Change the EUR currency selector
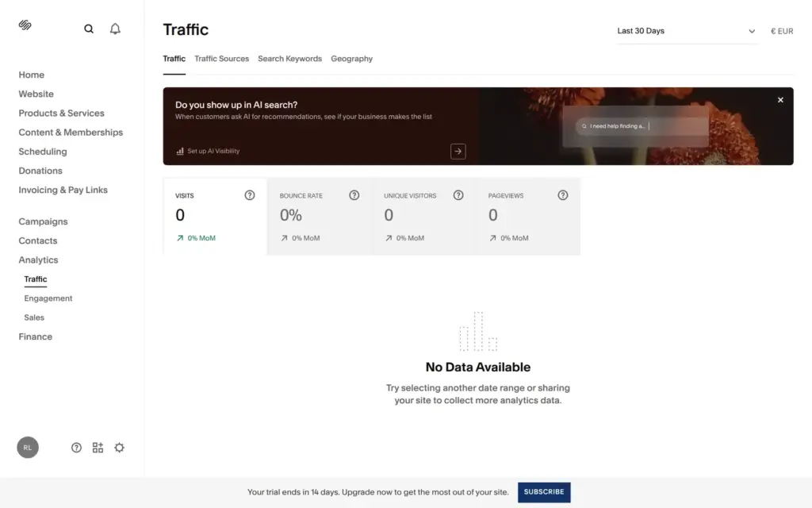This screenshot has height=508, width=812. click(x=782, y=31)
